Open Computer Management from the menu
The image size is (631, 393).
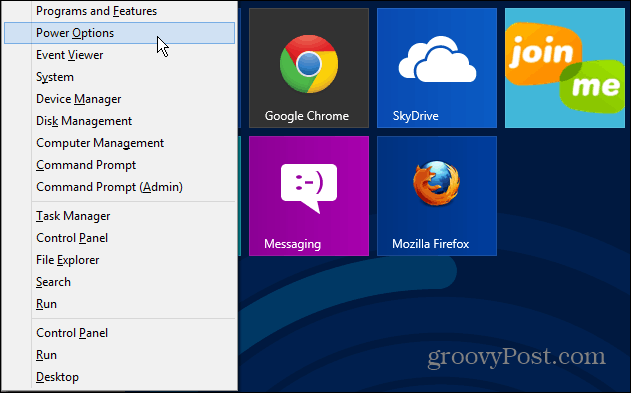pos(119,143)
